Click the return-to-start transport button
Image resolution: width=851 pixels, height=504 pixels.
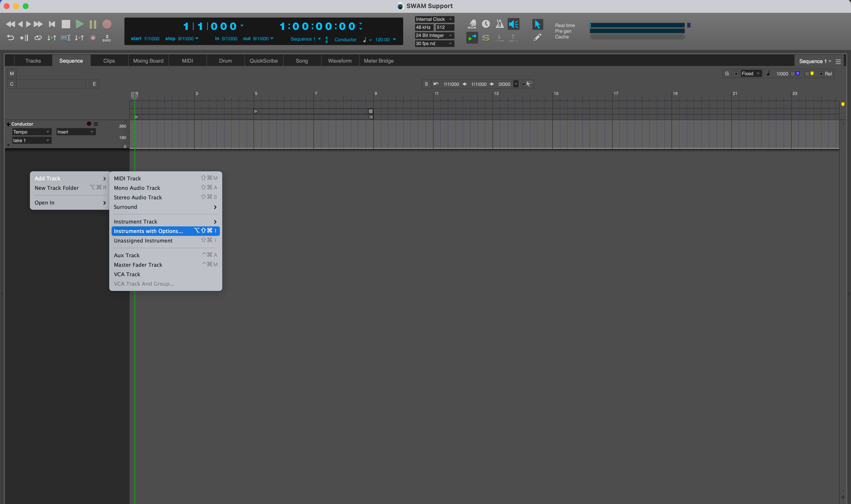(x=52, y=24)
